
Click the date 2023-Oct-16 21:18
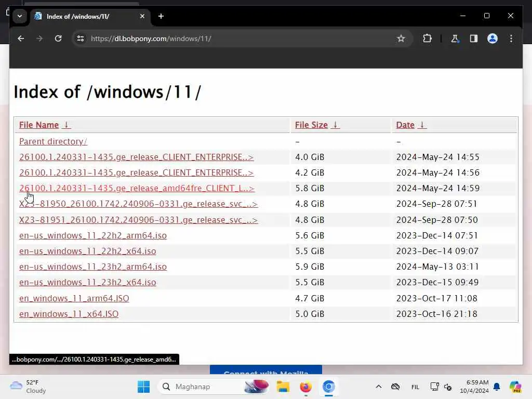pos(436,314)
